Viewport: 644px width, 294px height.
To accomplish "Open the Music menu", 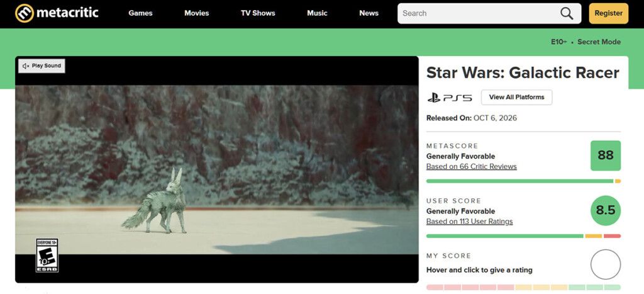I will 317,13.
